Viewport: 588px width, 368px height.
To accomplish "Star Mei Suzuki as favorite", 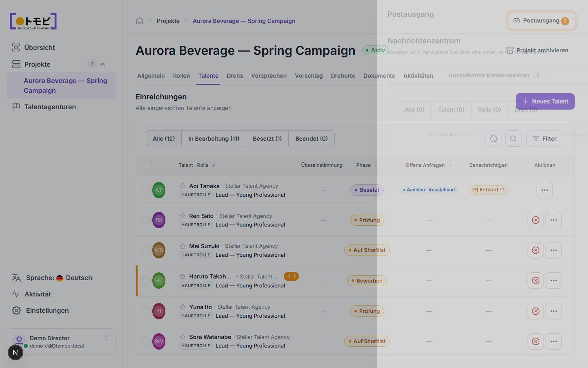I will tap(183, 246).
